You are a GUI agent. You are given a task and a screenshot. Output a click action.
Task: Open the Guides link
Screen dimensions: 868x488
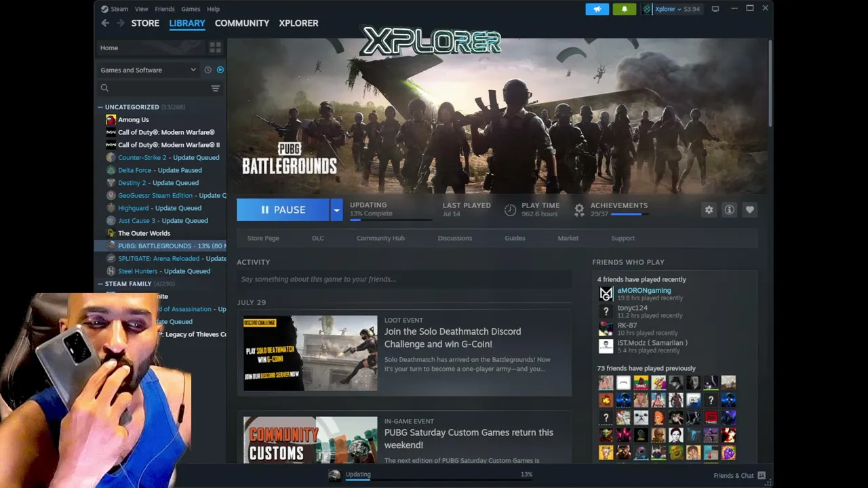click(x=515, y=239)
